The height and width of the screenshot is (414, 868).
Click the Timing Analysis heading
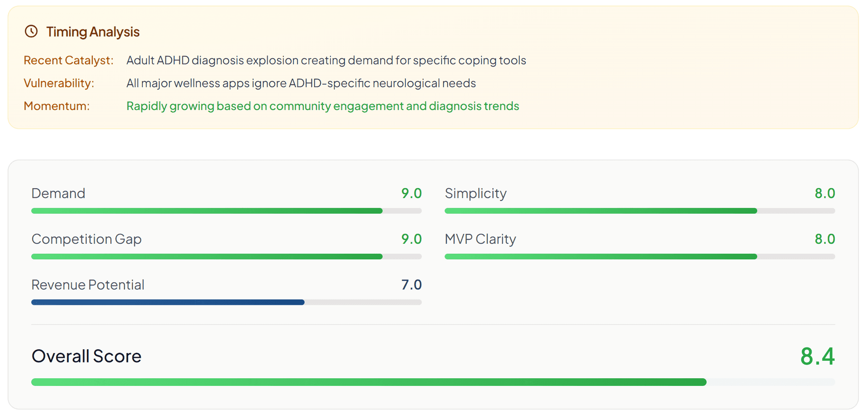(x=93, y=32)
